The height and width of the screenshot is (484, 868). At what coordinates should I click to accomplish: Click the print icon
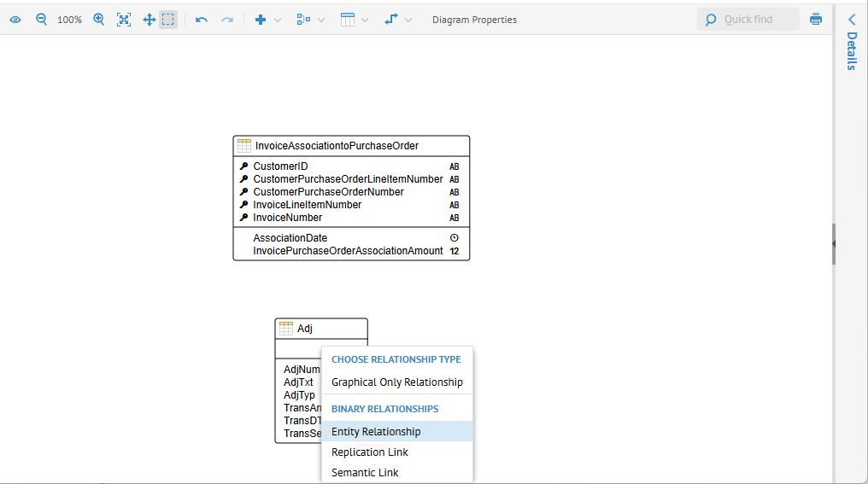(x=816, y=20)
